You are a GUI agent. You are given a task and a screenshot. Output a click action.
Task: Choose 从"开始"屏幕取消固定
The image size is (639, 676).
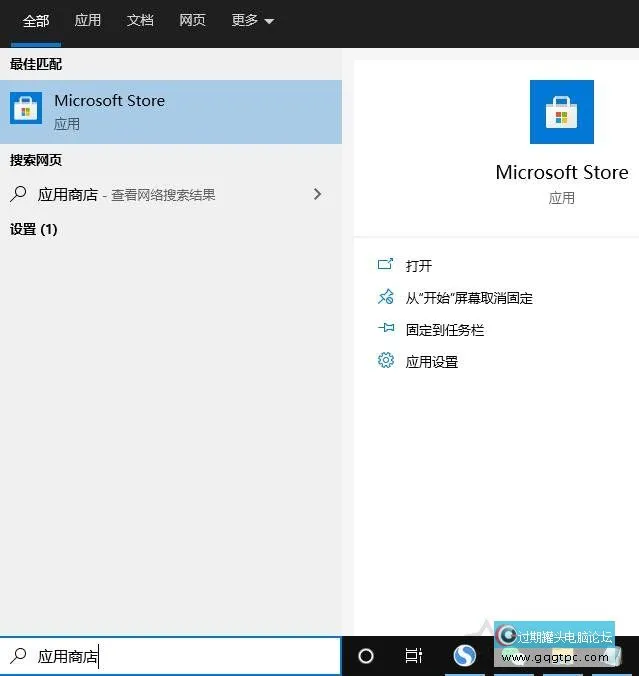pyautogui.click(x=469, y=297)
